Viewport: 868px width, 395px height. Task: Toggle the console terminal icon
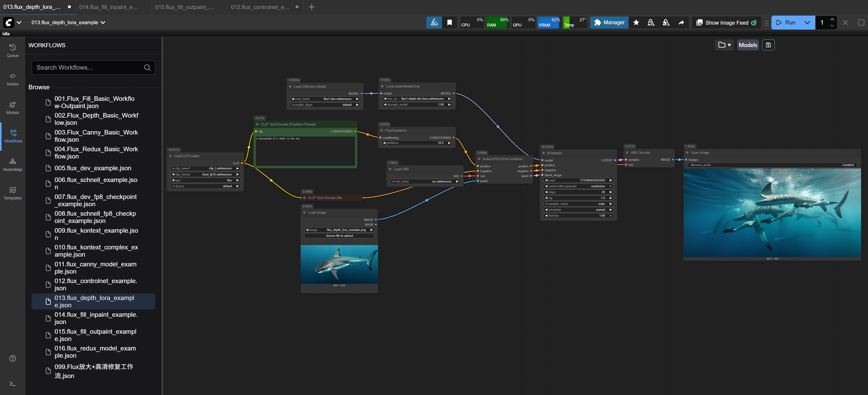pos(12,383)
